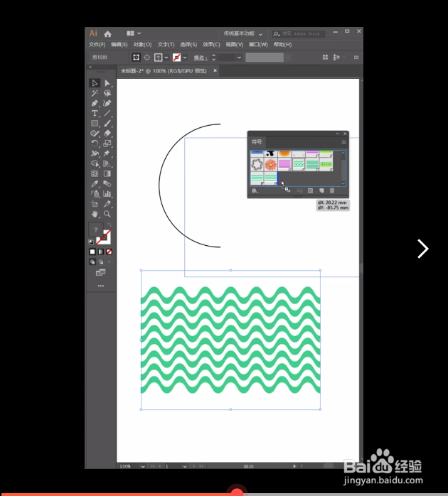Select the Blend tool
Screen dimensions: 448x496
coord(107,184)
